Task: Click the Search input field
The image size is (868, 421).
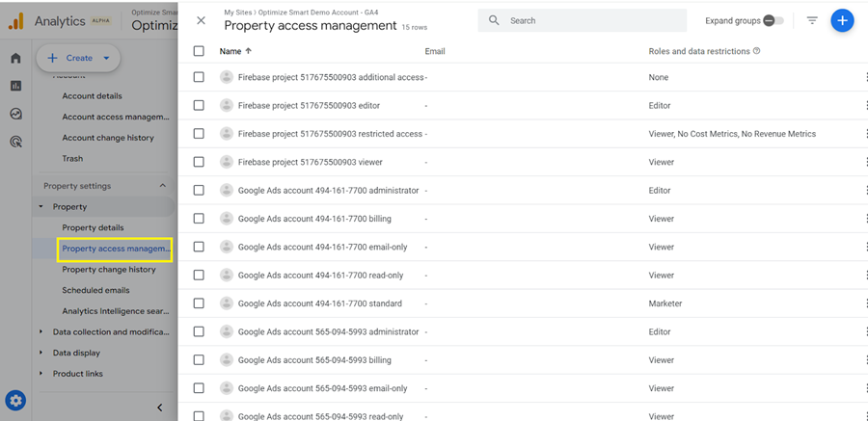Action: click(x=582, y=20)
